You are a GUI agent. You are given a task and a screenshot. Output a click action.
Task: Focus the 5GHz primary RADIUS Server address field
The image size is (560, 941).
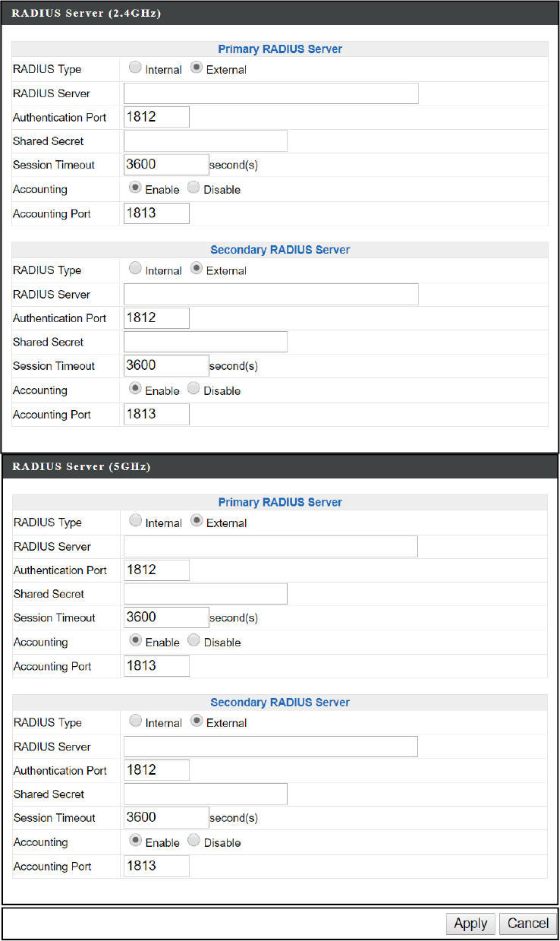pyautogui.click(x=271, y=546)
